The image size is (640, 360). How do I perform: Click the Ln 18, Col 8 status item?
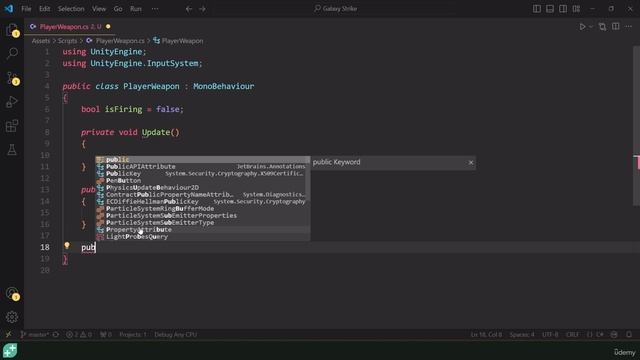click(x=486, y=335)
